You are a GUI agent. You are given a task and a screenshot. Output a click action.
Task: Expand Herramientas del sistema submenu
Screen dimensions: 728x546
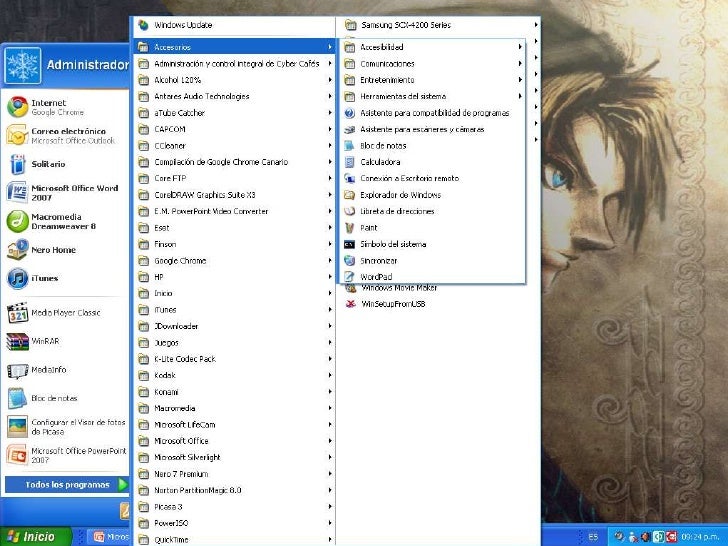pyautogui.click(x=432, y=97)
